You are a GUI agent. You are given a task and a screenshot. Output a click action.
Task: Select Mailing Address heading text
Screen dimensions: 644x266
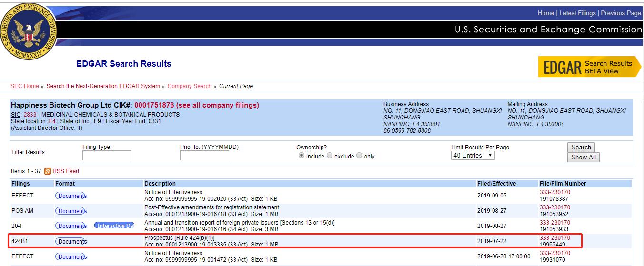pos(527,104)
